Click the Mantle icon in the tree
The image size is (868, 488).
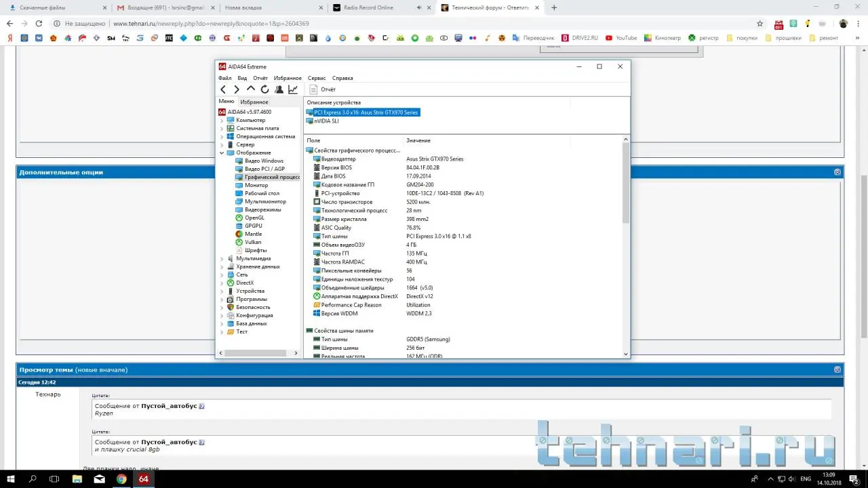[239, 235]
